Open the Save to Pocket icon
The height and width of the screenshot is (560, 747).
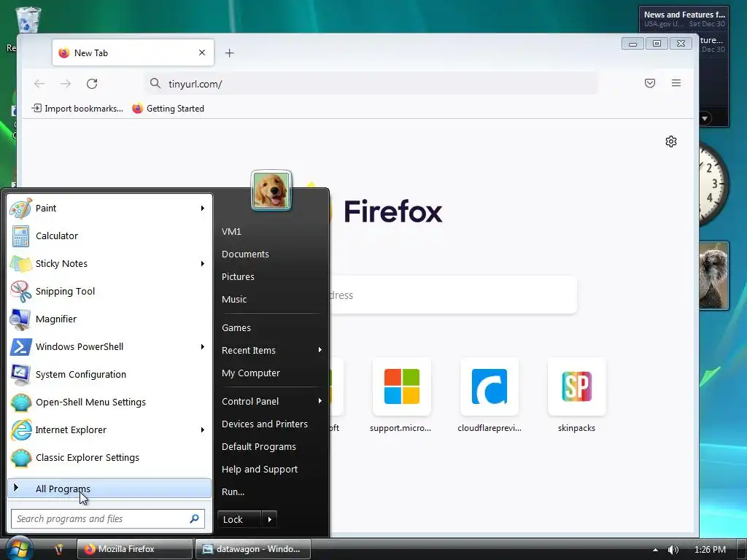point(650,83)
